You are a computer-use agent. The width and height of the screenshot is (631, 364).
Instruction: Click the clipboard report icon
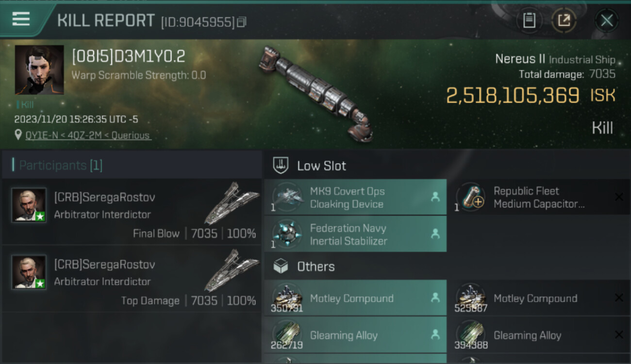click(x=529, y=20)
